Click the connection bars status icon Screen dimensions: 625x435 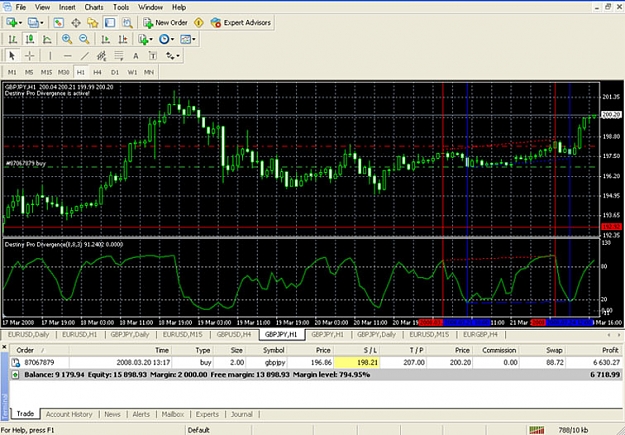point(537,430)
